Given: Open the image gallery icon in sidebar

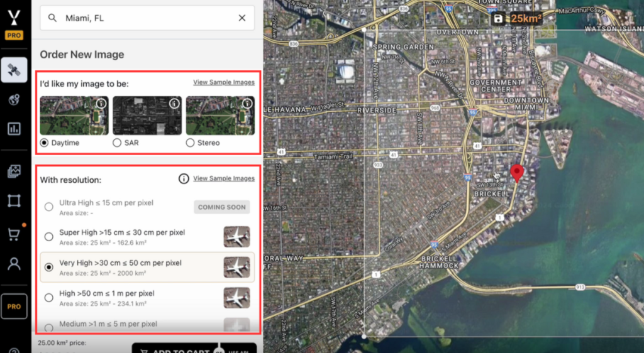Looking at the screenshot, I should [14, 171].
